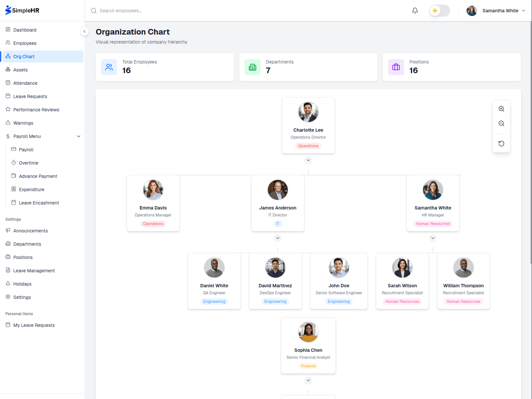Expand James Anderson's subordinates
This screenshot has width=532, height=399.
[277, 238]
